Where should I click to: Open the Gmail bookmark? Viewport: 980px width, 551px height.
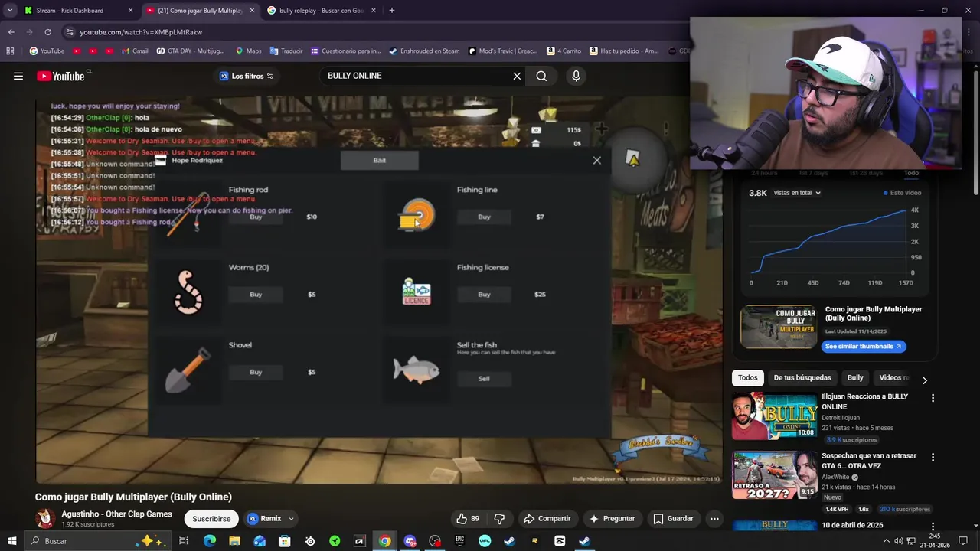[135, 51]
